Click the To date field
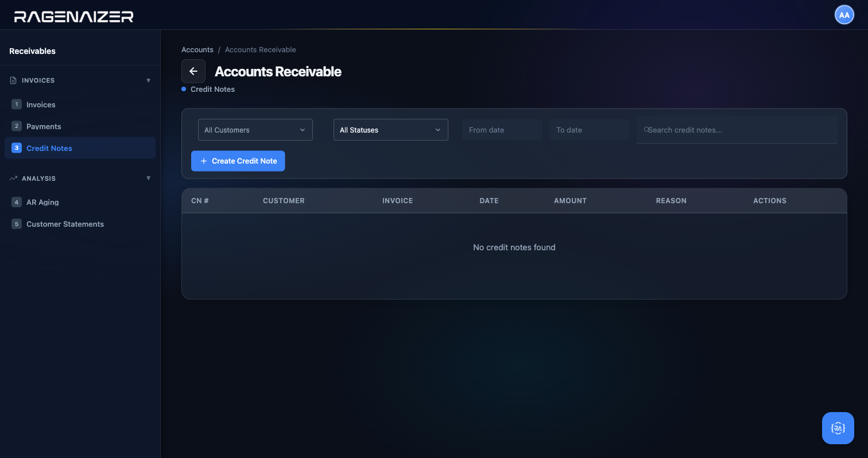 [x=590, y=130]
